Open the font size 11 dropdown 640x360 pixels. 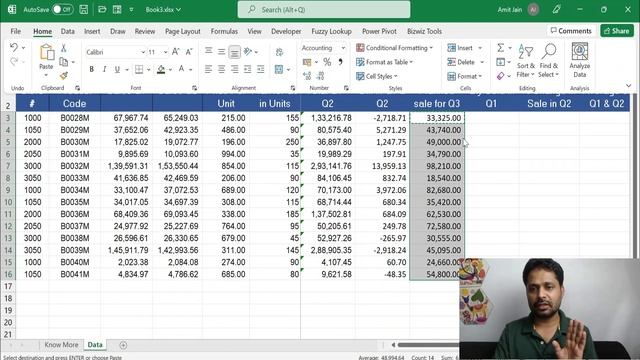pyautogui.click(x=165, y=52)
